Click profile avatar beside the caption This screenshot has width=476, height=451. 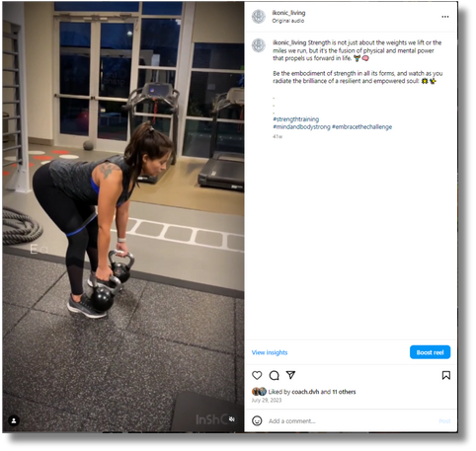click(259, 45)
